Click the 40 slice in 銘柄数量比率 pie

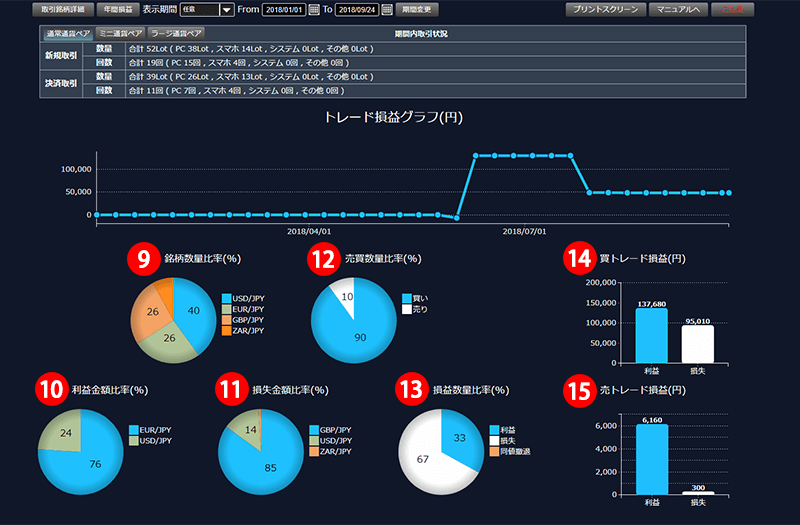194,312
